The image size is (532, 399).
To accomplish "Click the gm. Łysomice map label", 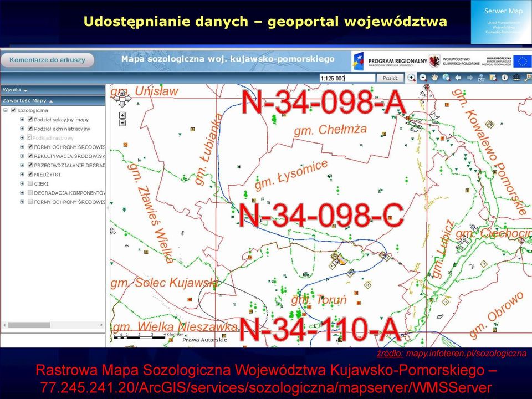I will [x=291, y=174].
